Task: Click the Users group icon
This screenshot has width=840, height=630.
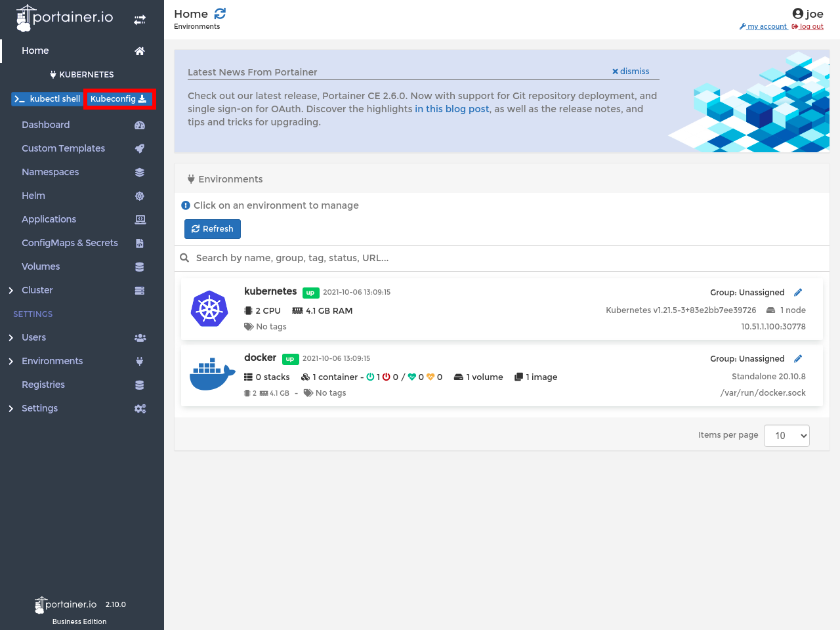Action: [x=140, y=338]
